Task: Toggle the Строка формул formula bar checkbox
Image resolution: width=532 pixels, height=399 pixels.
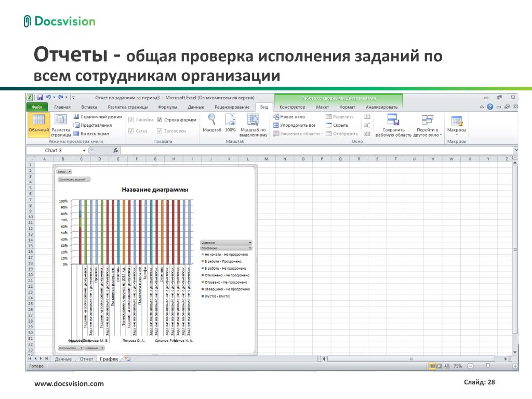Action: click(159, 120)
